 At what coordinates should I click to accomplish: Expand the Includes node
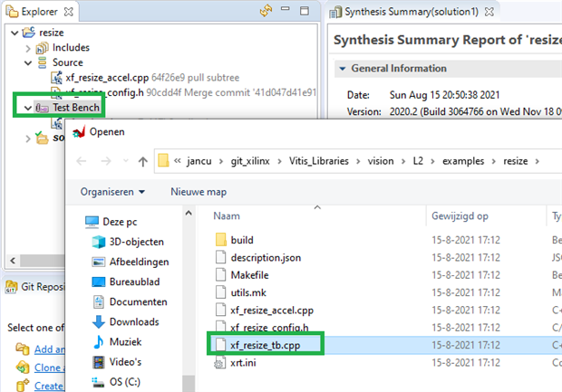click(28, 48)
